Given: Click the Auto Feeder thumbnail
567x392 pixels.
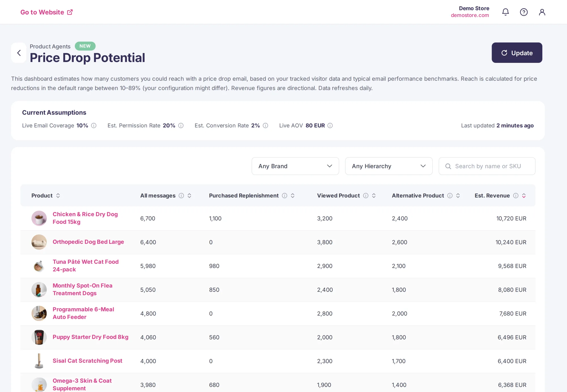Looking at the screenshot, I should coord(39,313).
